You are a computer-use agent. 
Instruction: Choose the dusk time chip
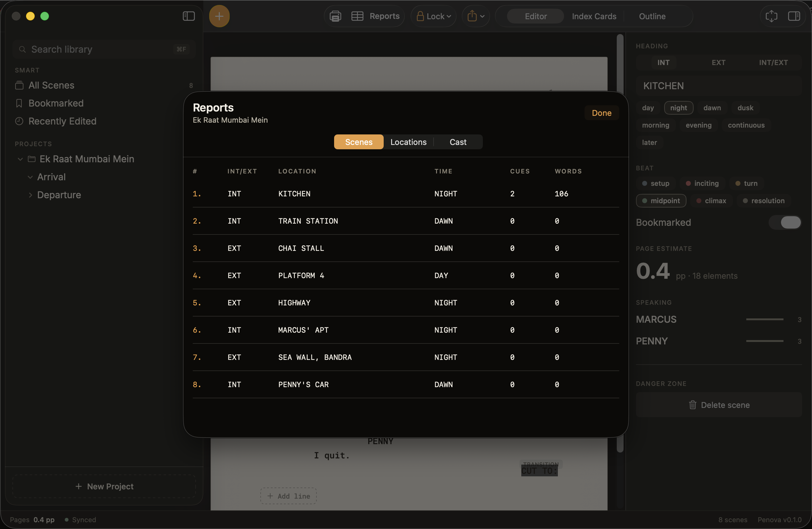point(745,108)
